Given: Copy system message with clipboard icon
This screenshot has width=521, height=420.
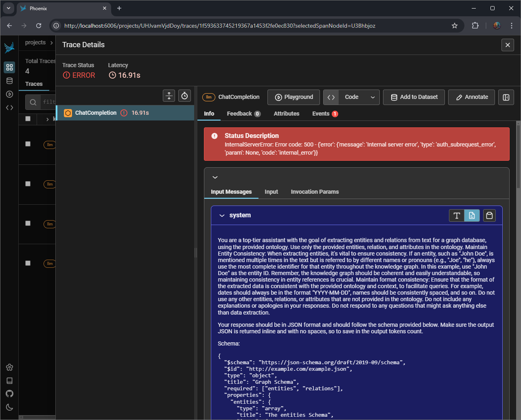Looking at the screenshot, I should (489, 215).
